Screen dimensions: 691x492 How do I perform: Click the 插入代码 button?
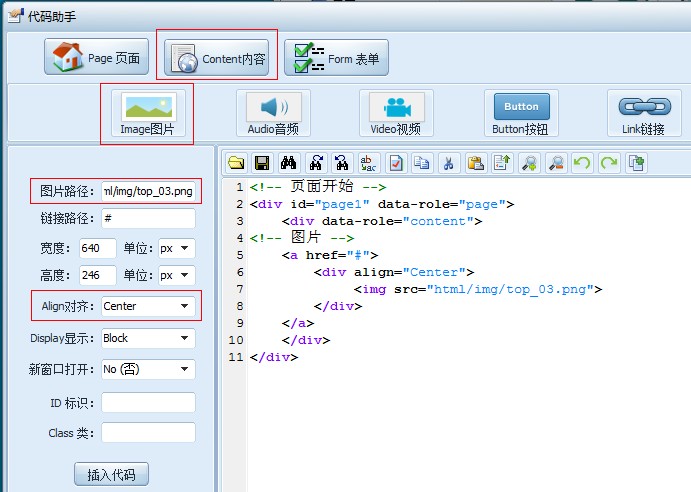tap(111, 474)
